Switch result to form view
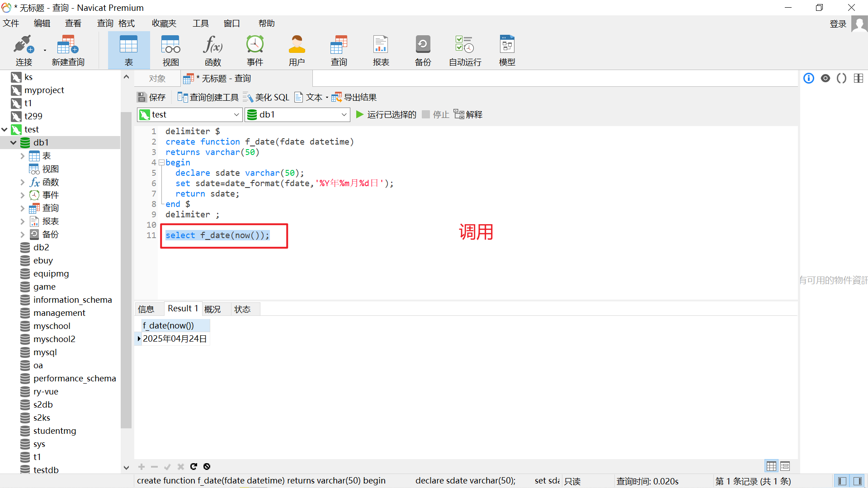The image size is (868, 488). (x=785, y=466)
